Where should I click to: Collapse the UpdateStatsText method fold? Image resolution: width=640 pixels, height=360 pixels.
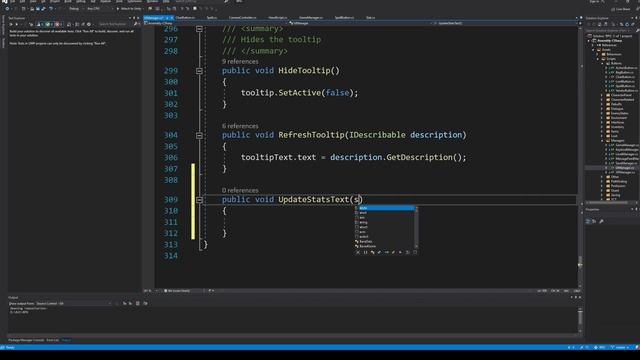[199, 200]
